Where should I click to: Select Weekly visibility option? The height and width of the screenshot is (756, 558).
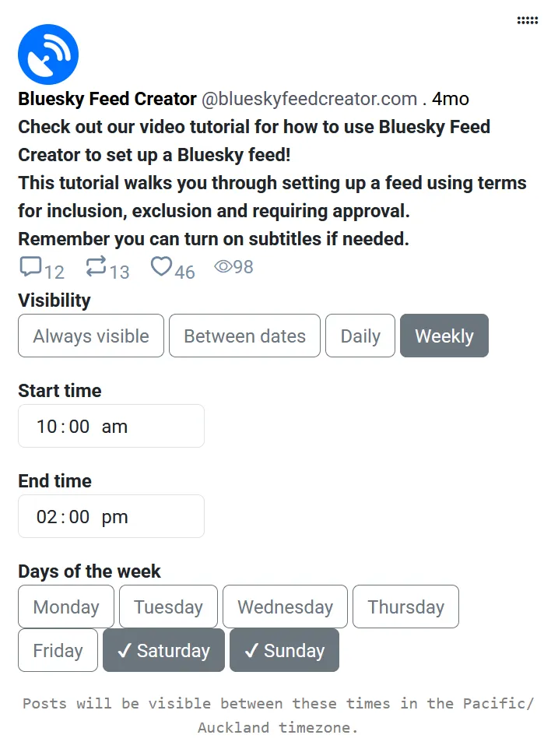tap(444, 336)
